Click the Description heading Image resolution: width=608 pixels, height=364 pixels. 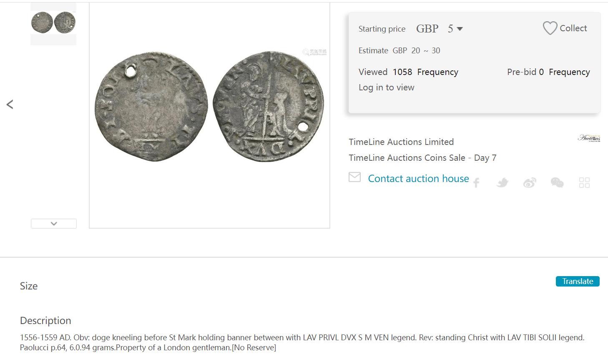pos(45,321)
